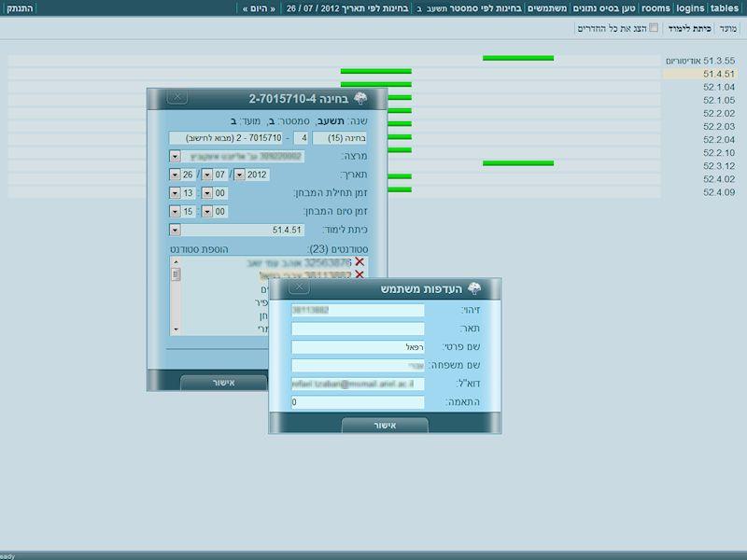Select room 52.1.05 in the room list
Screen dimensions: 747x560
click(718, 100)
